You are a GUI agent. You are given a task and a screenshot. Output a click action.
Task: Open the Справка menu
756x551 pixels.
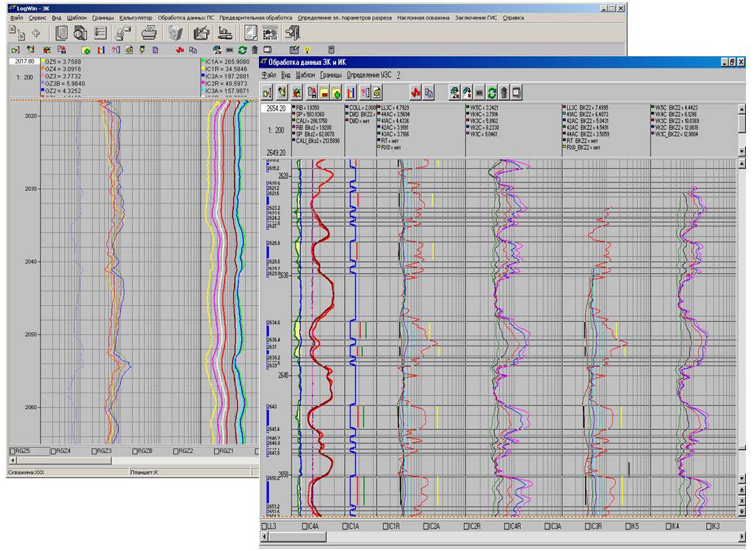513,17
